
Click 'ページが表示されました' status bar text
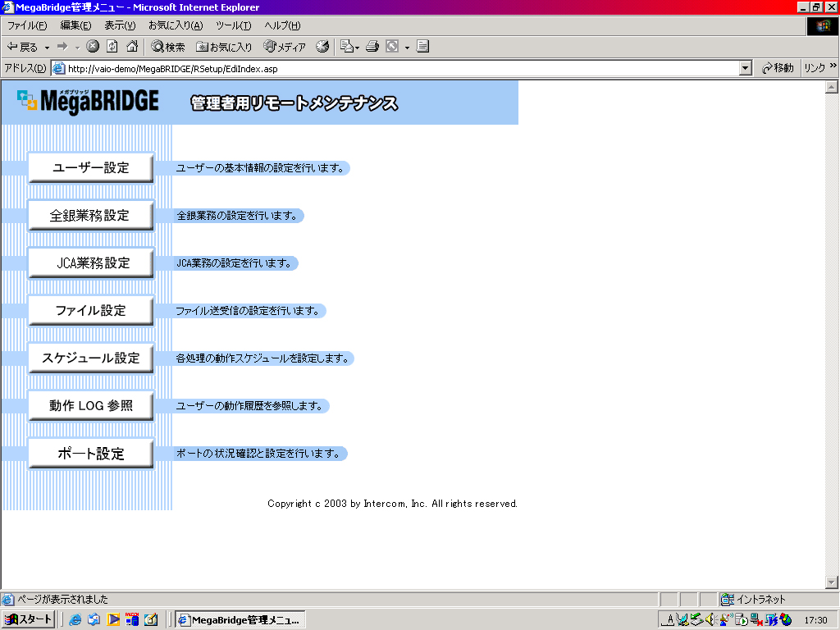[62, 599]
